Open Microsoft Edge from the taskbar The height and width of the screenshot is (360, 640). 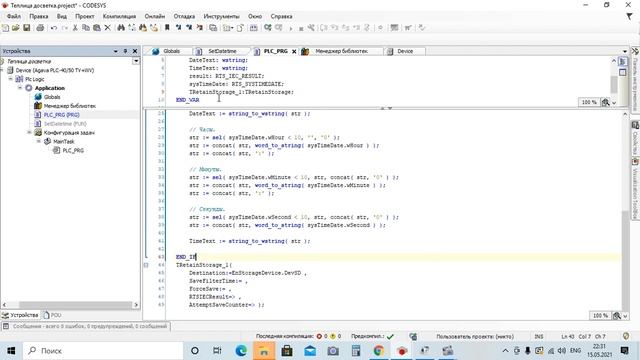pyautogui.click(x=241, y=351)
